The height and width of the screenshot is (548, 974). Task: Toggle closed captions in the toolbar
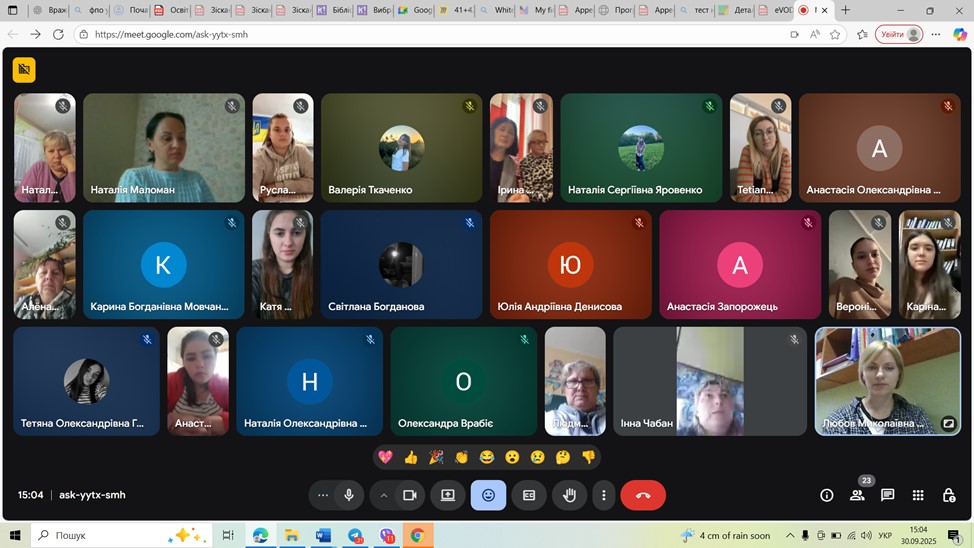[x=529, y=495]
